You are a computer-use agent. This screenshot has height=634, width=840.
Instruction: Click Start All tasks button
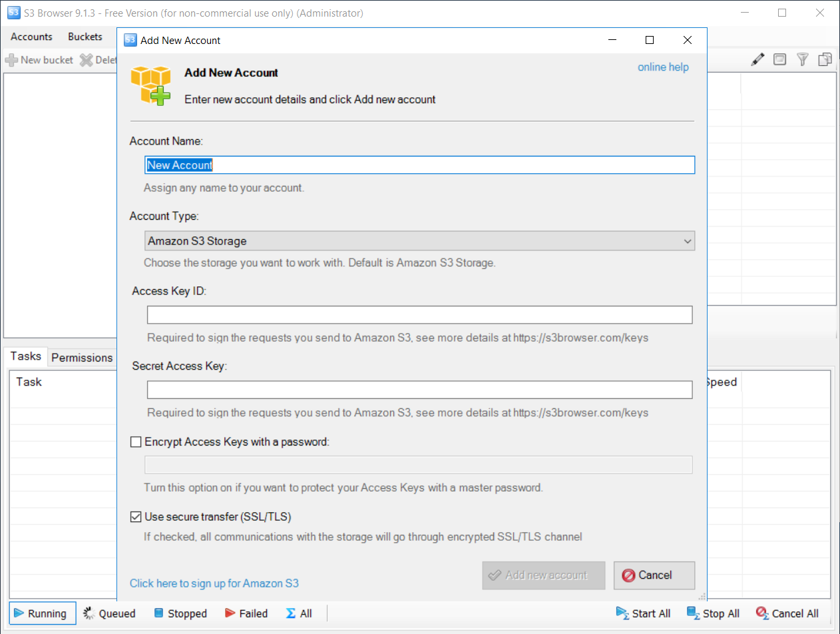[643, 613]
